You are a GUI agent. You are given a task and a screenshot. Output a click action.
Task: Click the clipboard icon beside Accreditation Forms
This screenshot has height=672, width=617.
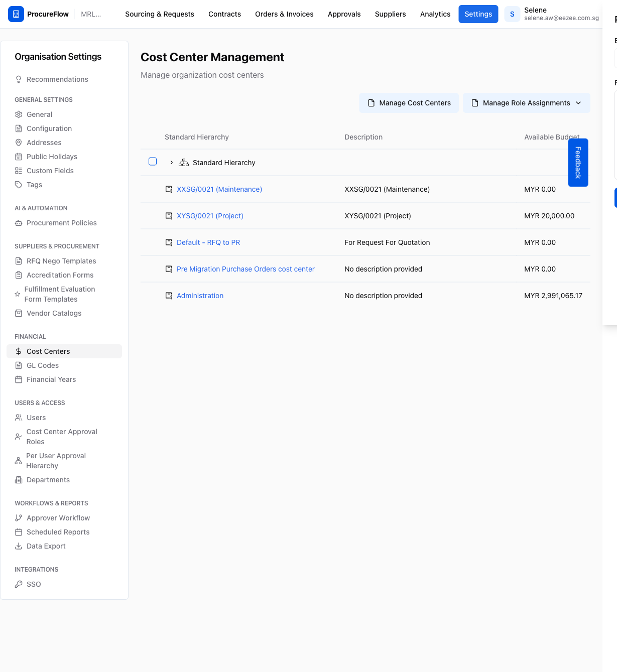coord(19,275)
